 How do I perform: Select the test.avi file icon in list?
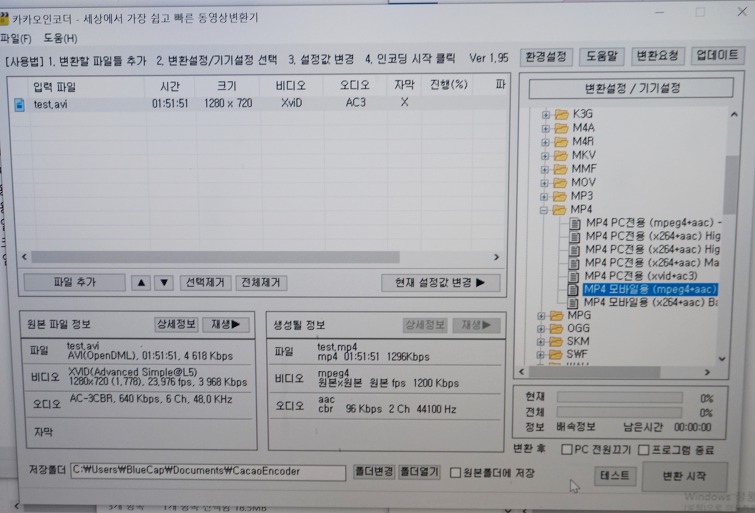pos(19,104)
